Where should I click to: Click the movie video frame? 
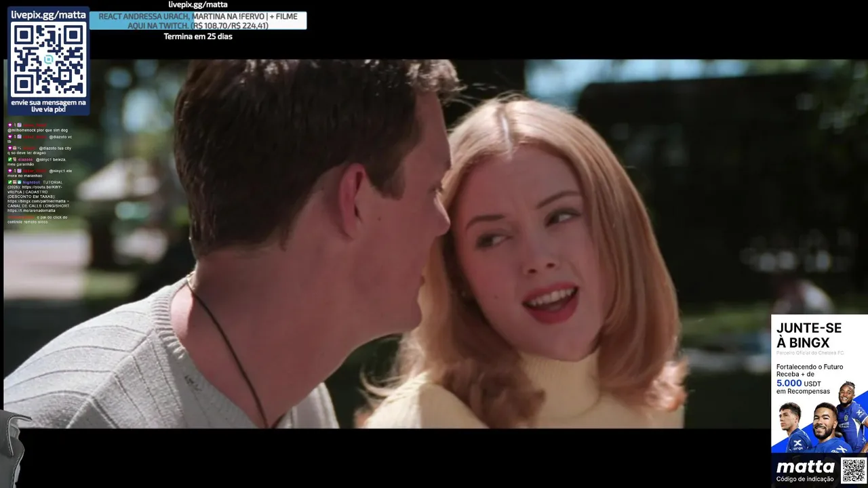click(x=434, y=244)
